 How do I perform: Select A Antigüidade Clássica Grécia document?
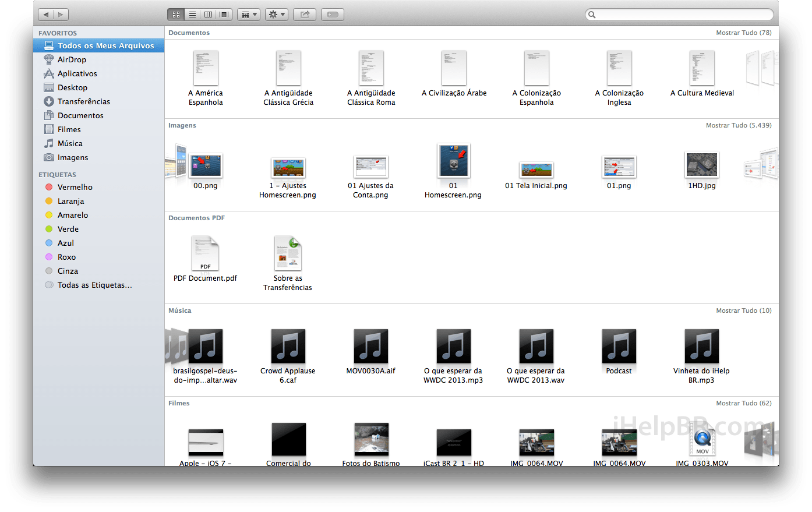pos(288,77)
